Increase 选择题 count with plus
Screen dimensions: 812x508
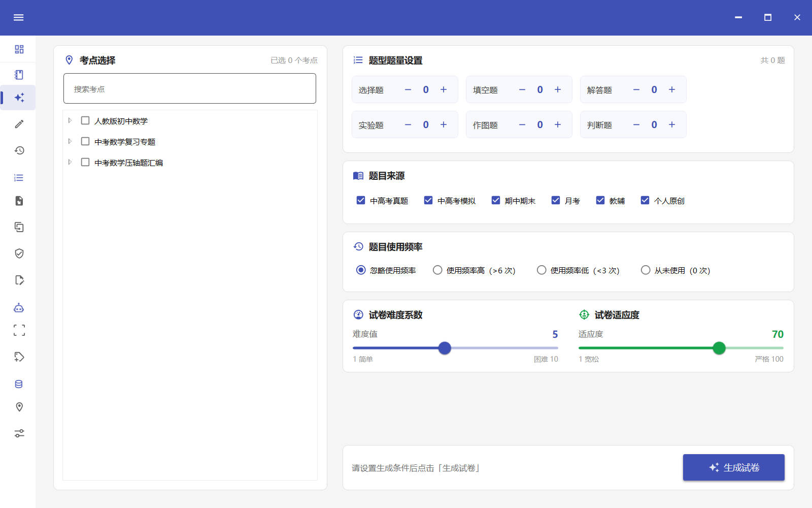(x=444, y=89)
